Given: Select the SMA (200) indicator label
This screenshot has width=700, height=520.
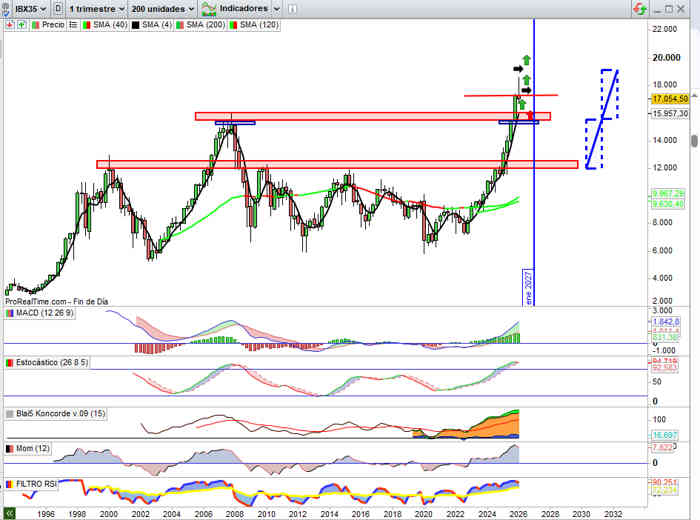Looking at the screenshot, I should pyautogui.click(x=200, y=23).
